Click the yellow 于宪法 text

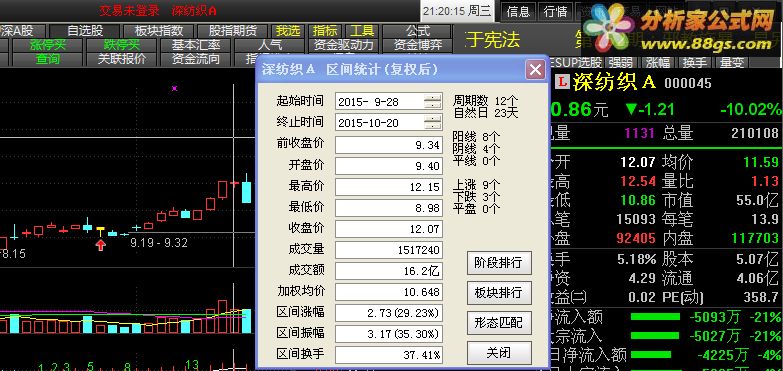click(492, 40)
